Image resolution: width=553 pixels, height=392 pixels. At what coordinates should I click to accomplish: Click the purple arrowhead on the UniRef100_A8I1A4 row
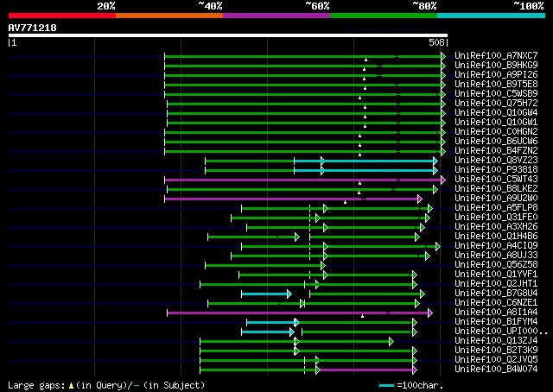coord(430,313)
